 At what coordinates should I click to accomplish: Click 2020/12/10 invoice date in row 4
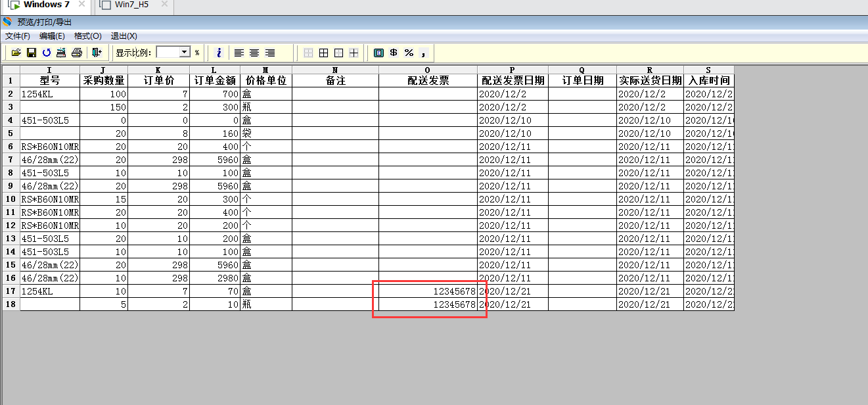click(513, 120)
